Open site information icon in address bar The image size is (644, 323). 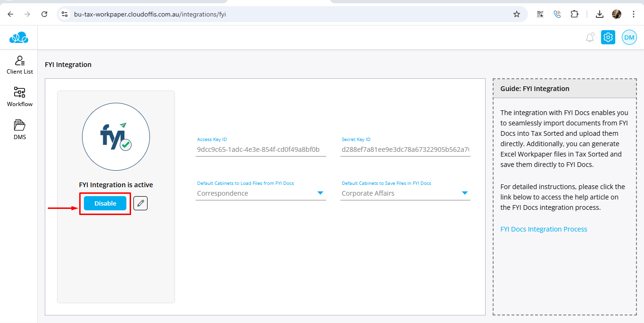coord(65,14)
